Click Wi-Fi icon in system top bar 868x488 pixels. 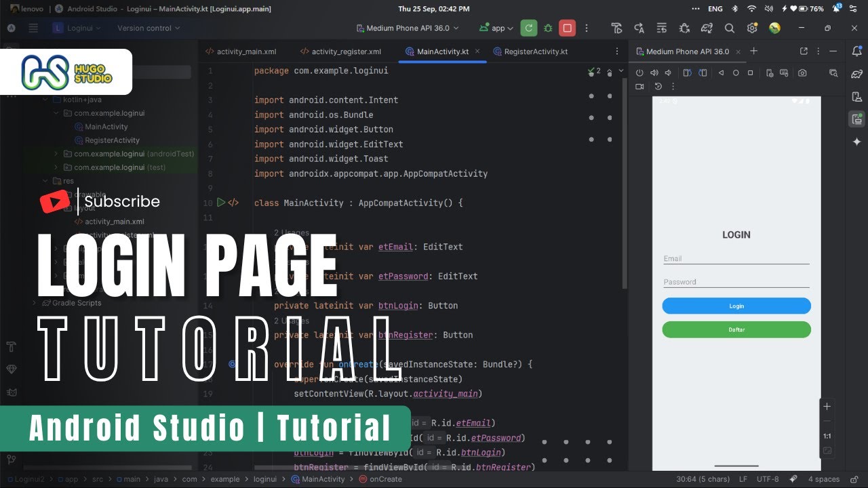tap(751, 9)
